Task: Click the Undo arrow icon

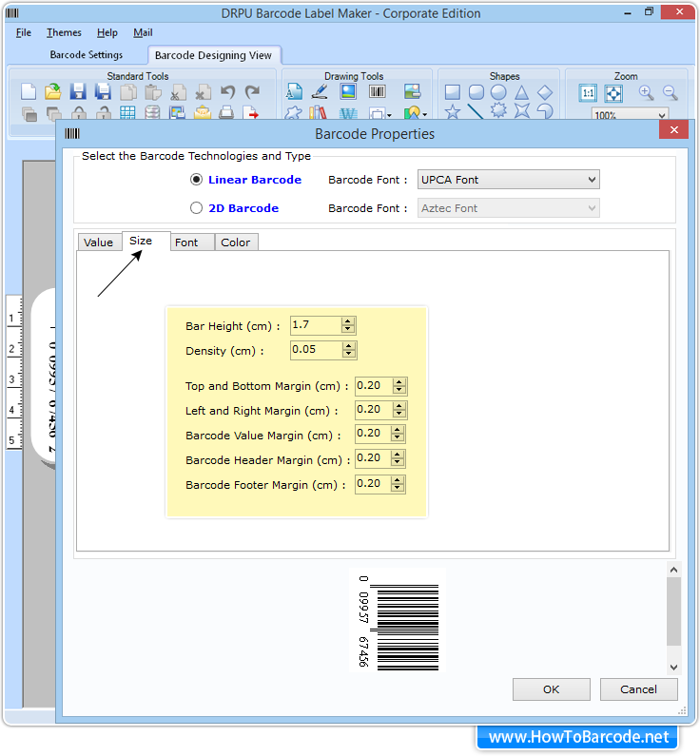Action: 227,91
